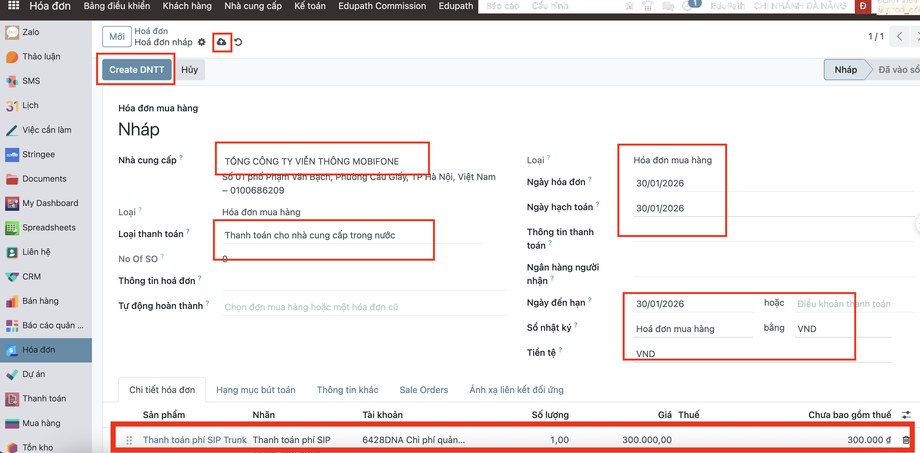Go to previous record arrow
The width and height of the screenshot is (920, 453).
pyautogui.click(x=899, y=36)
